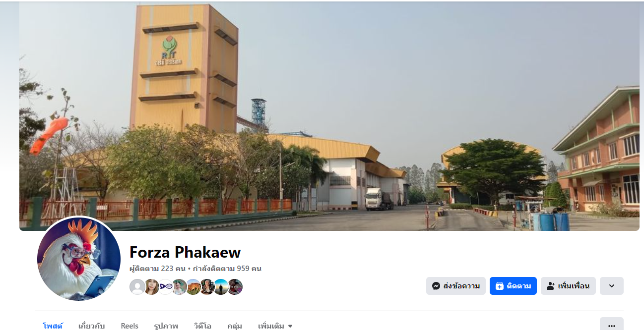Screen dimensions: 644x330
Task: Click the Messenger icon in ส่งข้อความ button
Action: pos(436,286)
